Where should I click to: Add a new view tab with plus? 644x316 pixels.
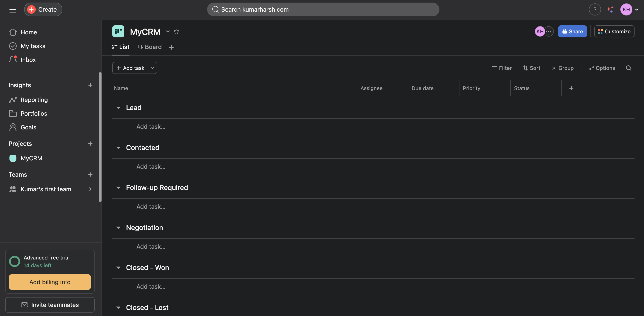[171, 47]
